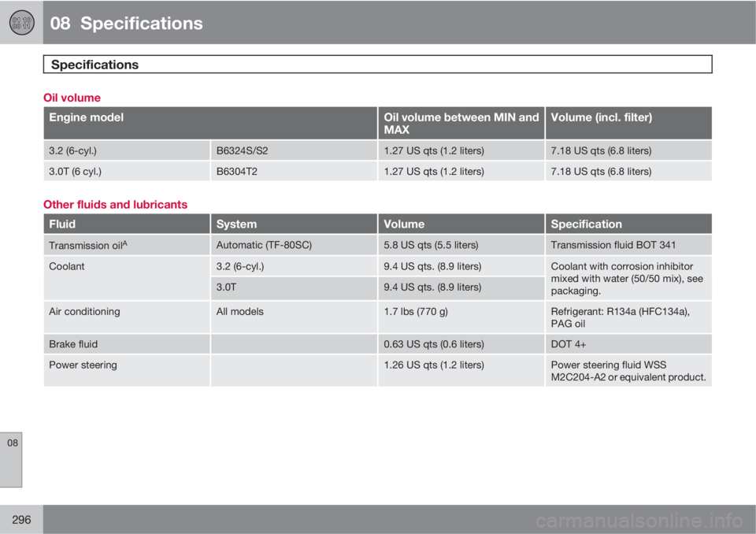Select engine code 'B6324S/S2'
Image resolution: width=756 pixels, height=534 pixels.
pos(294,150)
